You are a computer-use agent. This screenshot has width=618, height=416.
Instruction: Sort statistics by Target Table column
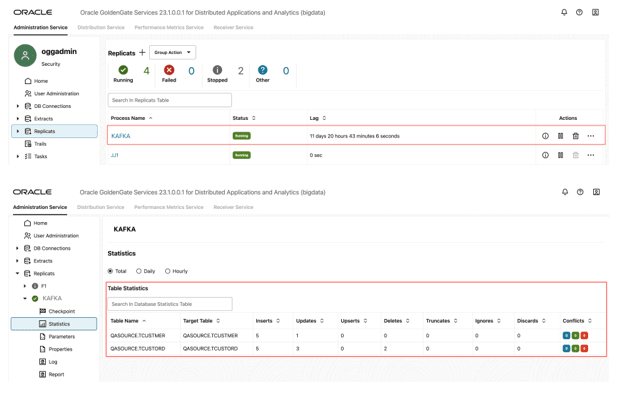[x=218, y=321]
